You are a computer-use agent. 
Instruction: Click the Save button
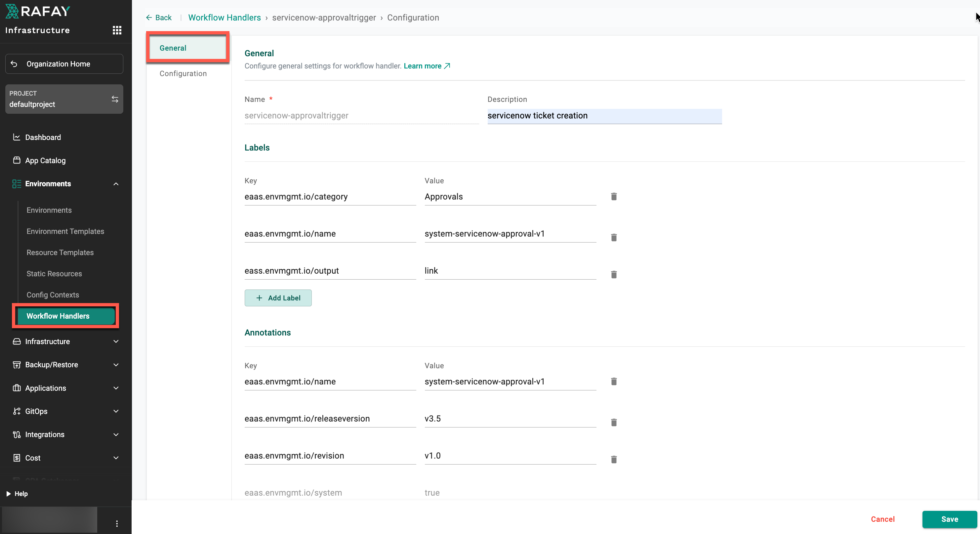tap(950, 519)
